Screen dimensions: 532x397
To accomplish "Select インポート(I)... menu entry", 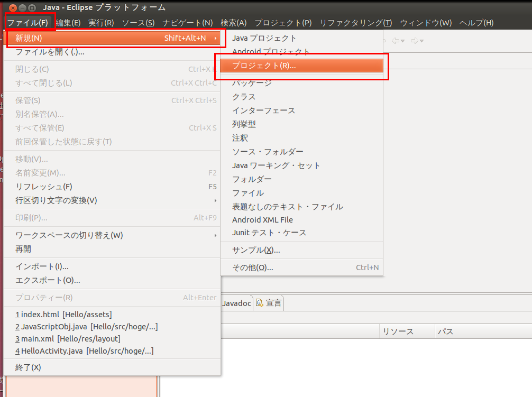I will 112,267.
